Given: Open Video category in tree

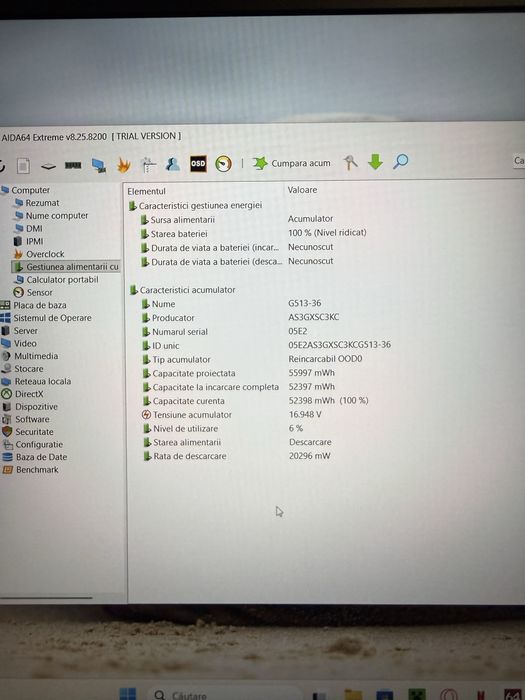Looking at the screenshot, I should pos(19,343).
